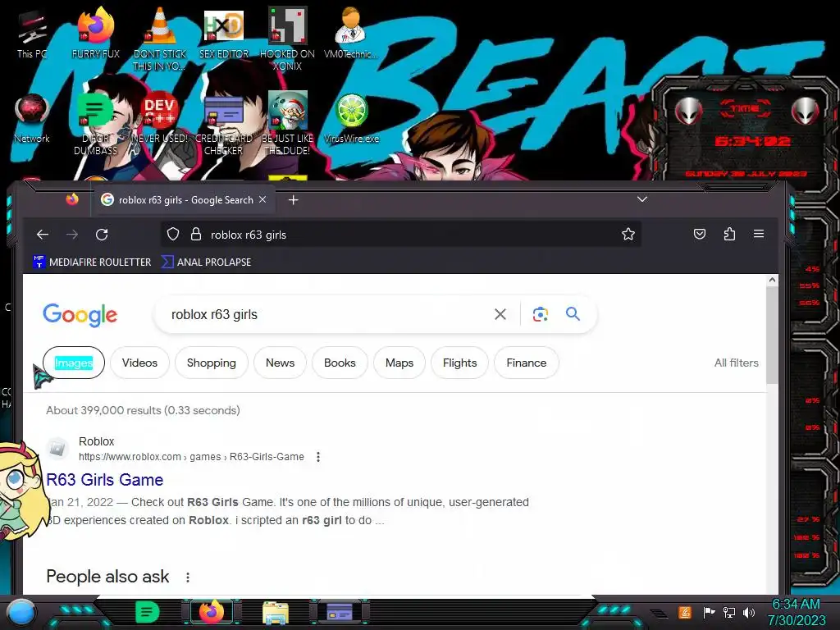The image size is (840, 630).
Task: Open the All filters menu
Action: 736,363
